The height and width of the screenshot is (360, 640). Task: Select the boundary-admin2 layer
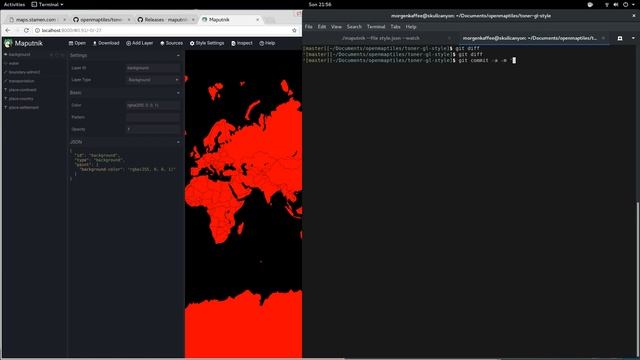point(34,72)
